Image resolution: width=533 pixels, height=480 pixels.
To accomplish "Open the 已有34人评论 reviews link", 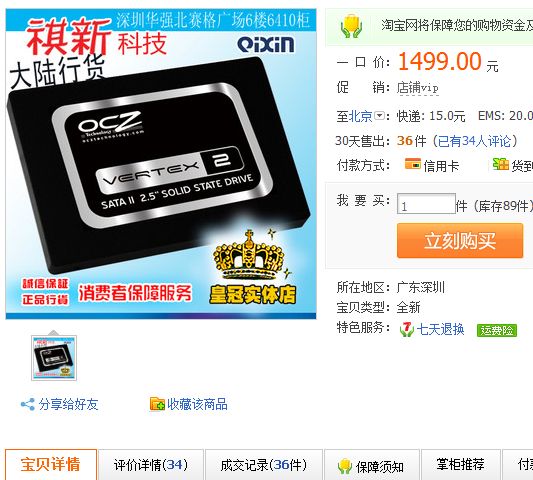I will 474,141.
